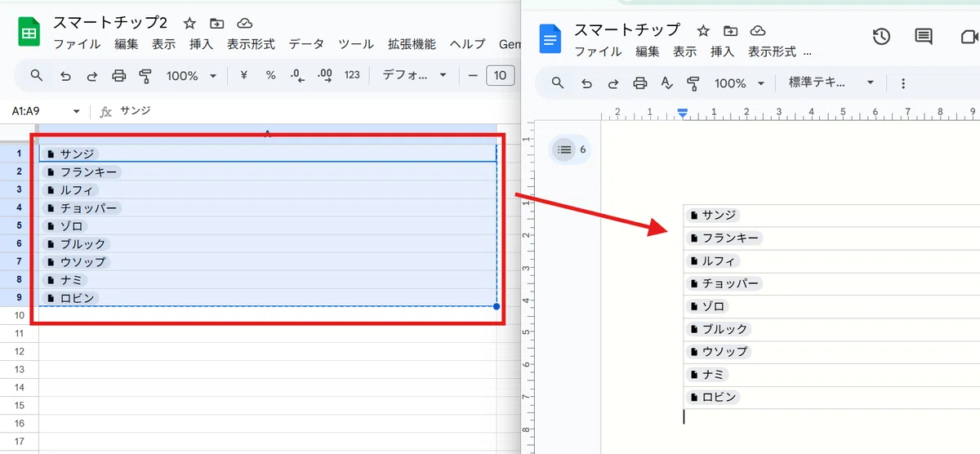The image size is (980, 454).
Task: Increase decimal places in Sheets
Action: coord(324,75)
